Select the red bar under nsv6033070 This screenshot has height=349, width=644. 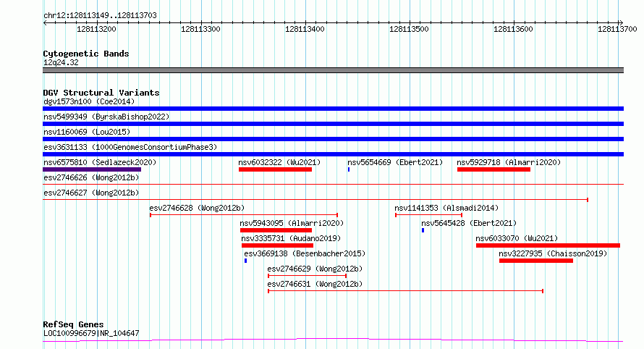548,245
